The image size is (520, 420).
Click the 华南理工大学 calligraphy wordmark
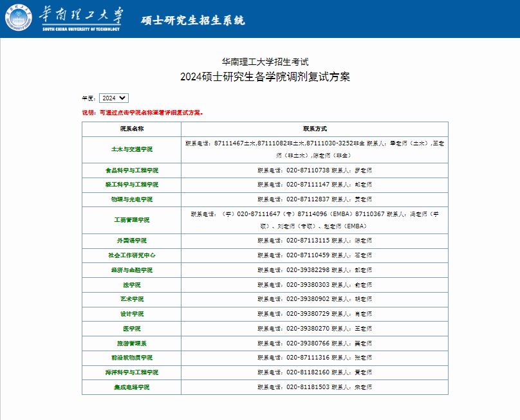pyautogui.click(x=81, y=15)
